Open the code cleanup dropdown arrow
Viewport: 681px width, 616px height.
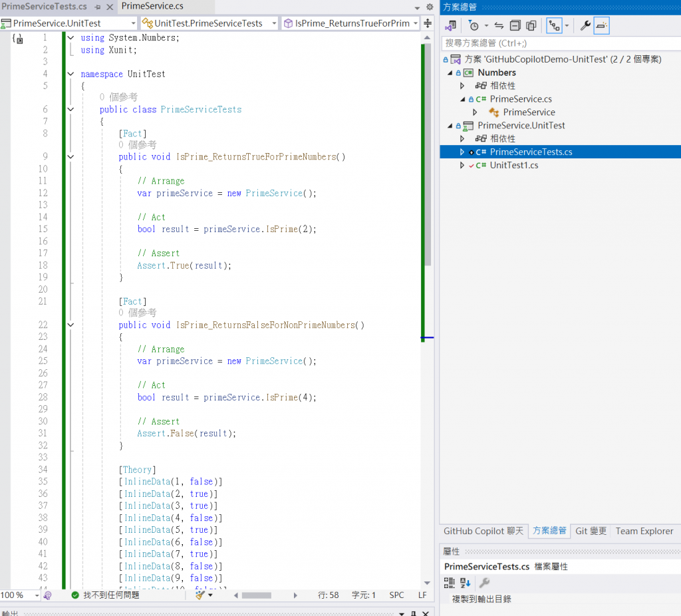[210, 595]
